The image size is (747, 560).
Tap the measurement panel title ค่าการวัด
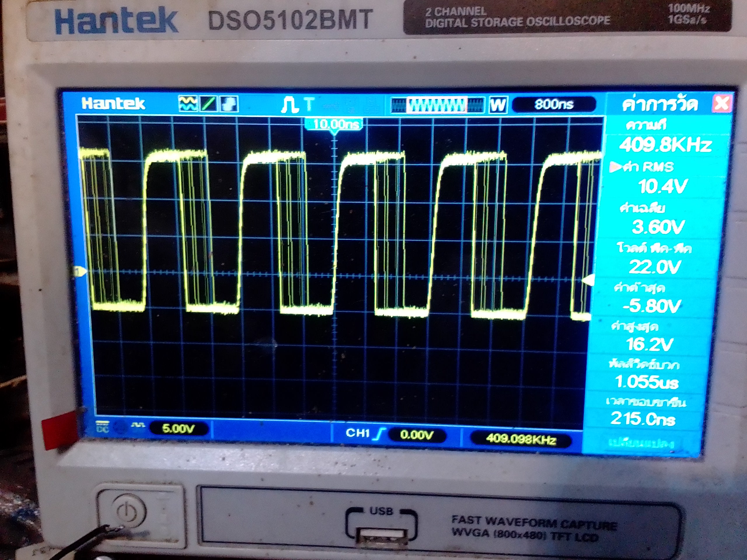[x=660, y=104]
